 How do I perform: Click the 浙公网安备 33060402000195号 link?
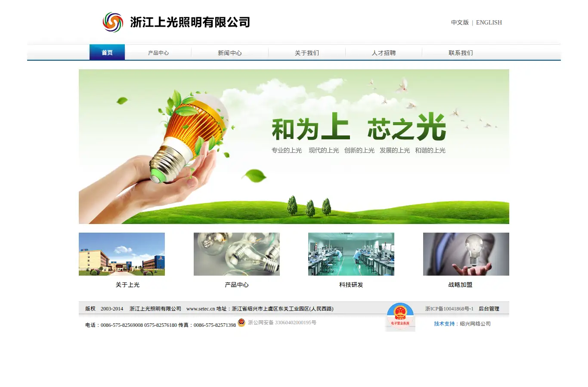pos(282,322)
